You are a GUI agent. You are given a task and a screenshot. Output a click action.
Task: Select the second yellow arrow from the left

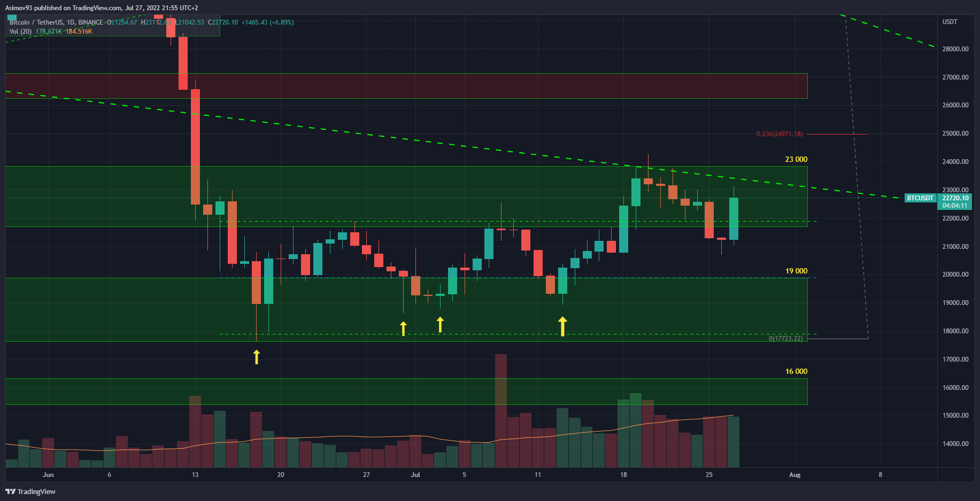[403, 328]
